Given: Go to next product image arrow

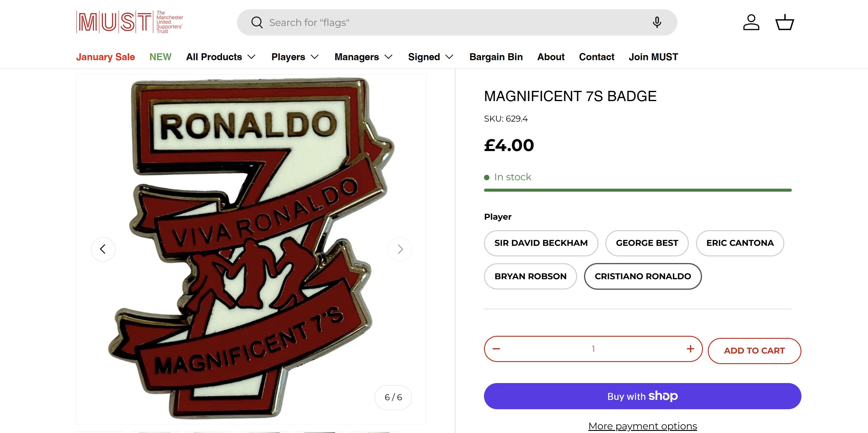Looking at the screenshot, I should click(400, 249).
